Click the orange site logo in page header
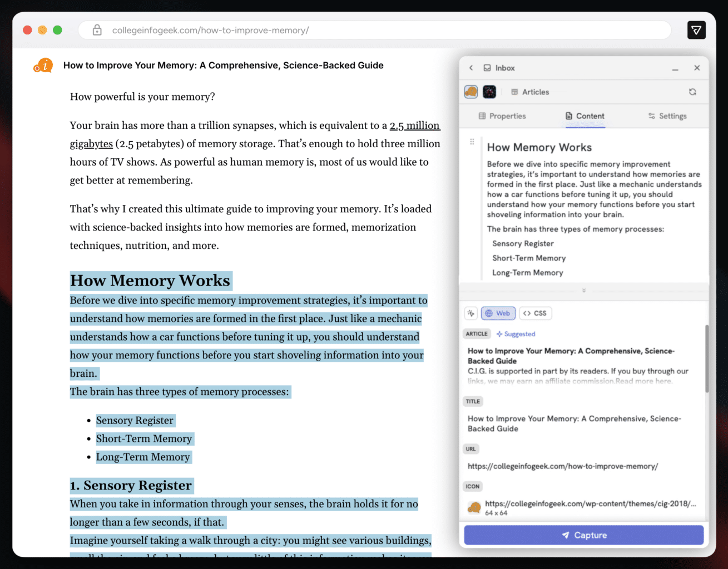Screen dimensions: 728x569 (x=43, y=66)
